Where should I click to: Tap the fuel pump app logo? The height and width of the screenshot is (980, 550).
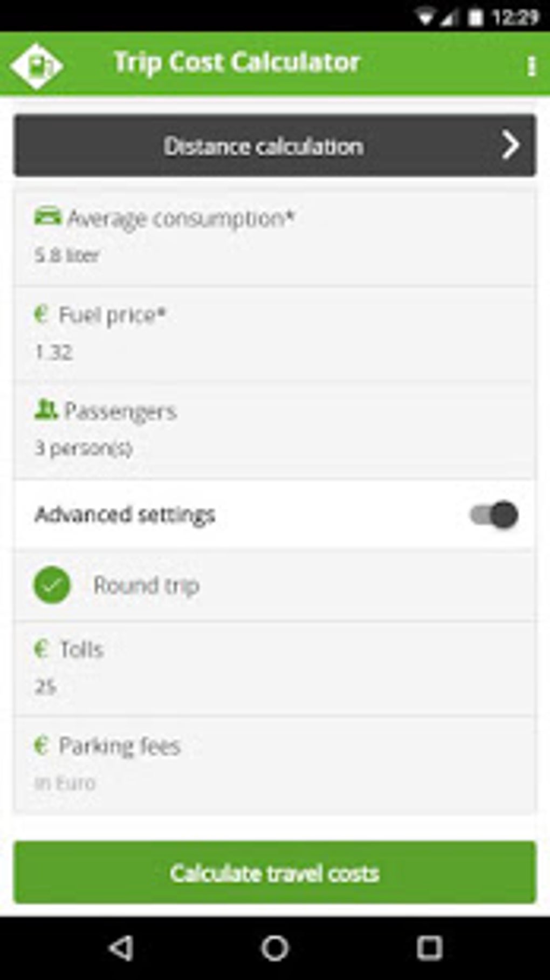pos(36,66)
